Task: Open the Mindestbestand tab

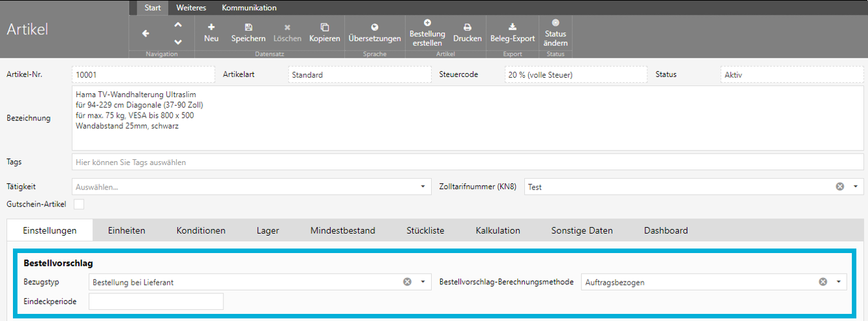Action: pos(342,230)
